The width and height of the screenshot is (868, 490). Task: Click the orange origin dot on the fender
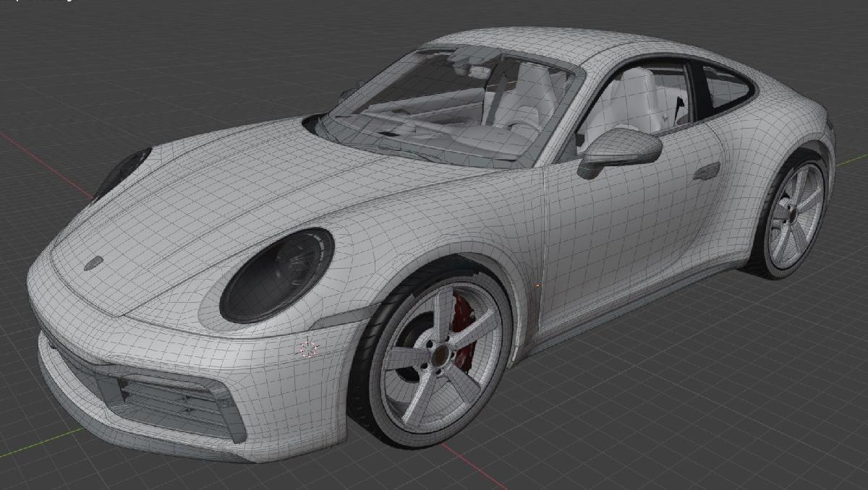pos(537,285)
